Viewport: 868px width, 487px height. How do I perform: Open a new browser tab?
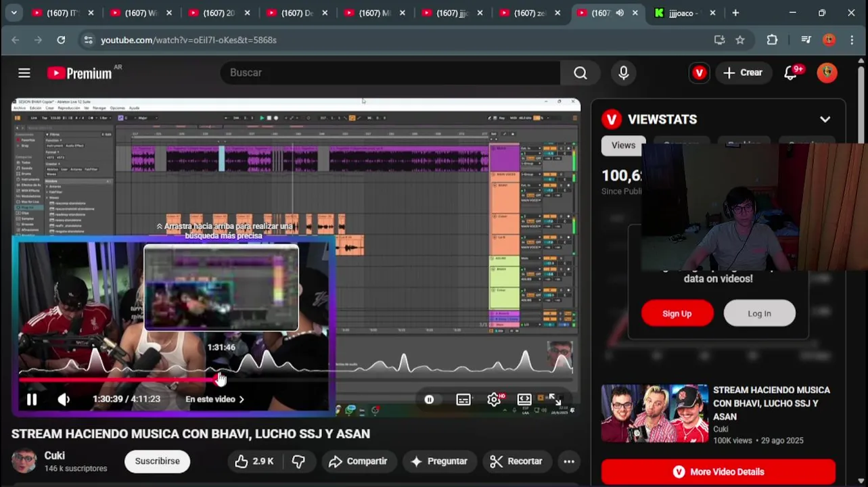point(735,13)
